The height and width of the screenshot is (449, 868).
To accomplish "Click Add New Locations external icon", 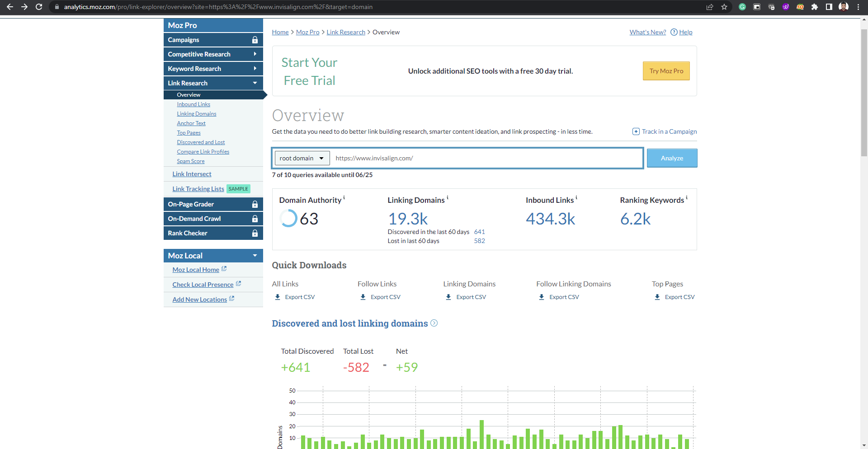I will pyautogui.click(x=231, y=299).
